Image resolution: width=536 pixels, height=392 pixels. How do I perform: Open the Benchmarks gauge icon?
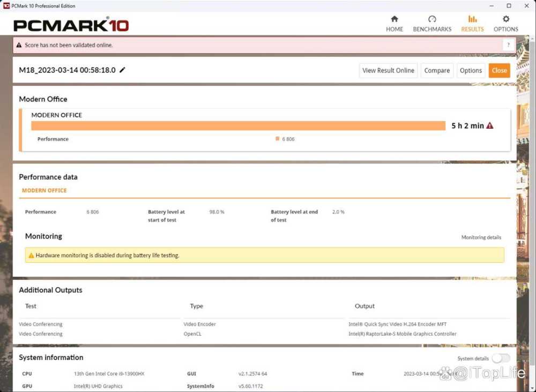[432, 19]
